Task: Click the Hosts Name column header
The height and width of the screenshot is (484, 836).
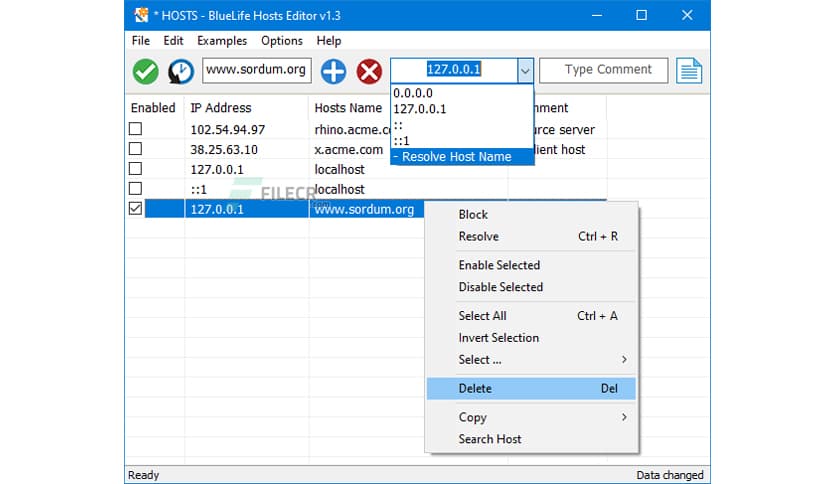Action: coord(348,108)
